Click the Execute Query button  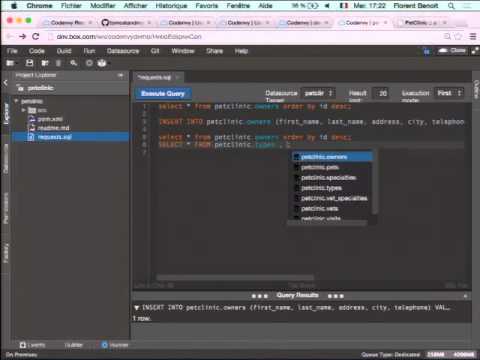pyautogui.click(x=163, y=93)
